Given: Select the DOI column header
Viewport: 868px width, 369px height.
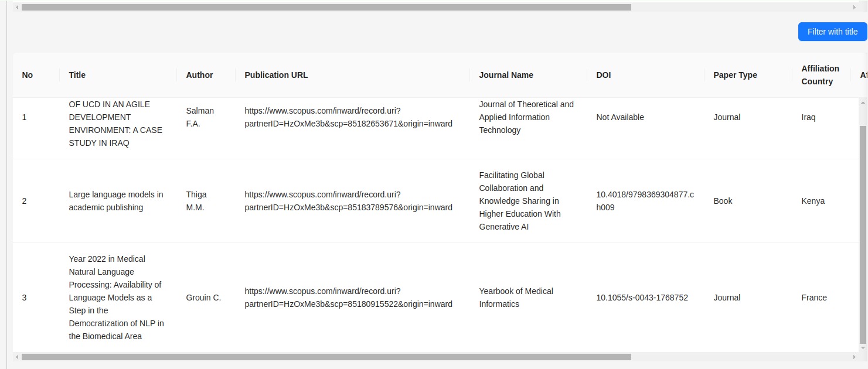Looking at the screenshot, I should 603,75.
